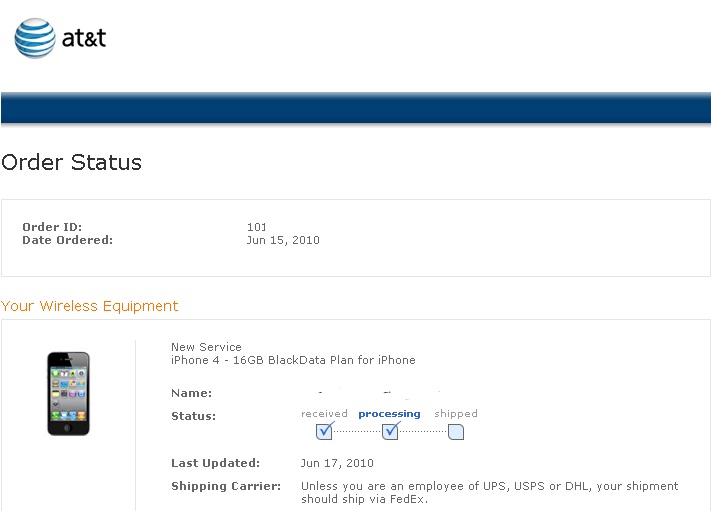Screen dimensions: 711x511
Task: Toggle the received status checkbox
Action: click(324, 432)
